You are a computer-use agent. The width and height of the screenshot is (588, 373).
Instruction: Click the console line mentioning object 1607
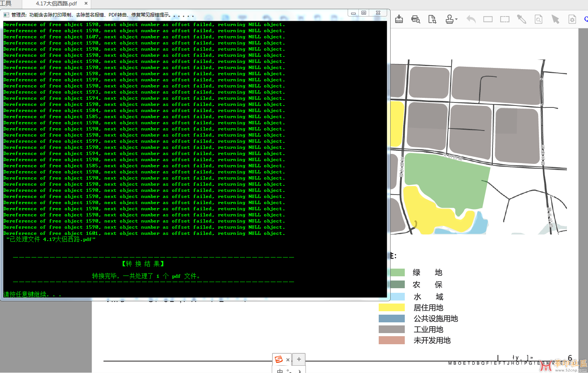pyautogui.click(x=144, y=37)
